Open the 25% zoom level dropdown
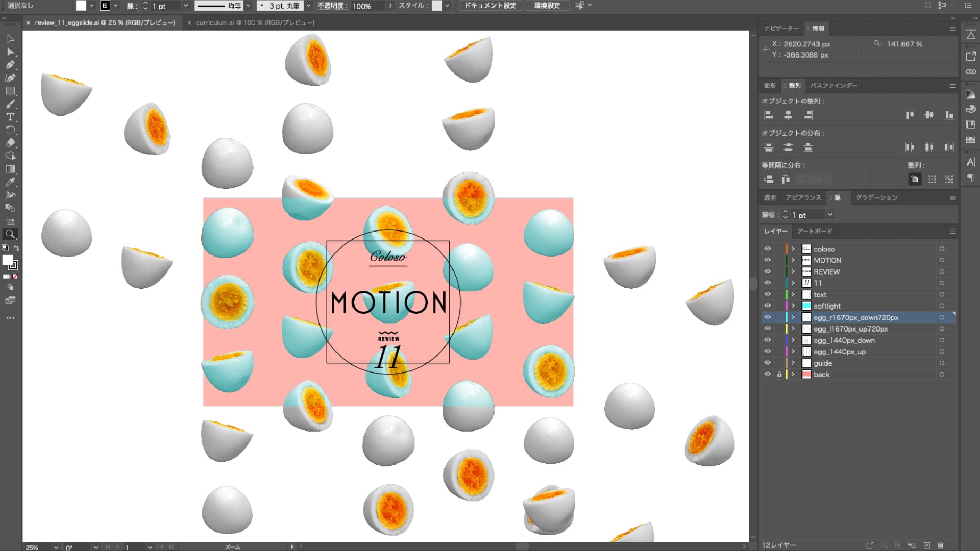The width and height of the screenshot is (980, 551). (x=56, y=547)
